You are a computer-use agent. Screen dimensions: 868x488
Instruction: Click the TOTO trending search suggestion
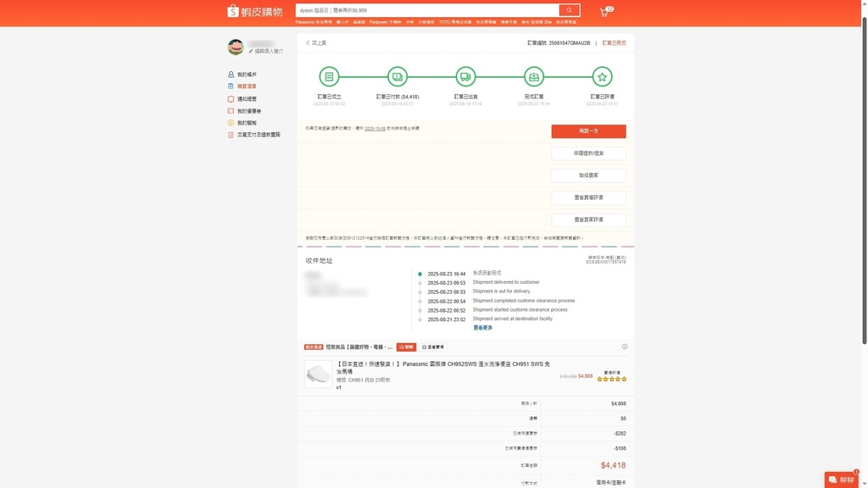point(455,22)
